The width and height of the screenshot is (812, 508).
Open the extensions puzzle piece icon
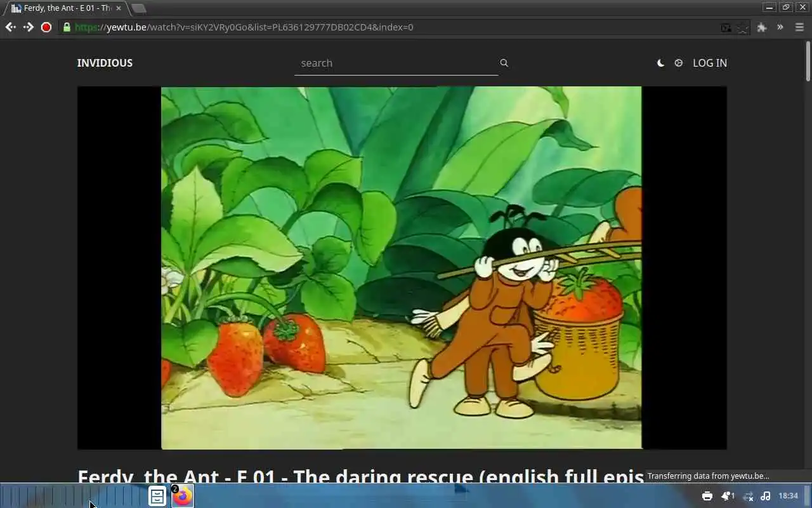point(762,27)
